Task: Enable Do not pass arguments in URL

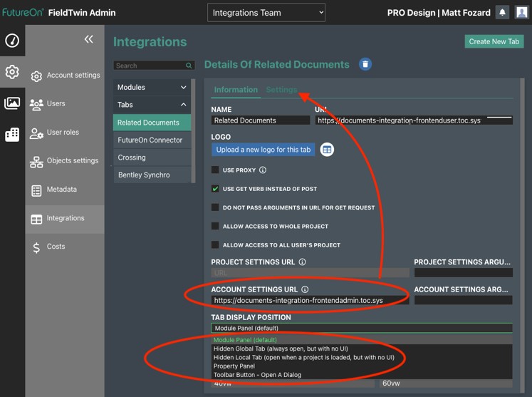Action: [x=215, y=207]
